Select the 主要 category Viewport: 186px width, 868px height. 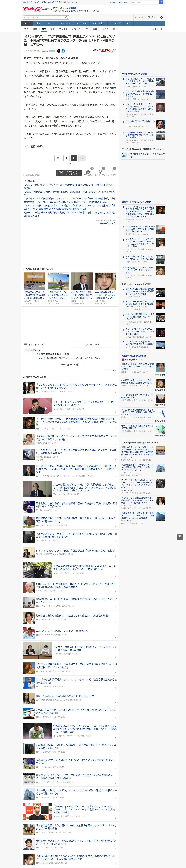coord(27,29)
